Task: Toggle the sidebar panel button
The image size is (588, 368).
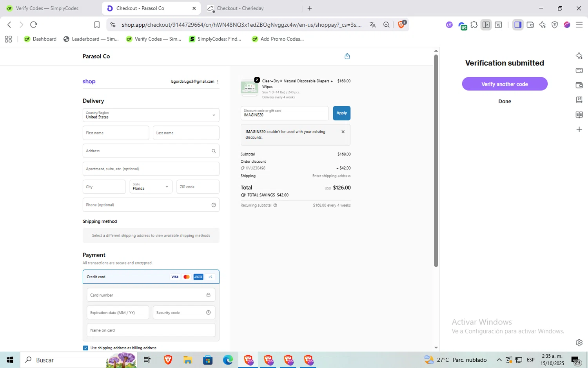Action: pos(518,25)
